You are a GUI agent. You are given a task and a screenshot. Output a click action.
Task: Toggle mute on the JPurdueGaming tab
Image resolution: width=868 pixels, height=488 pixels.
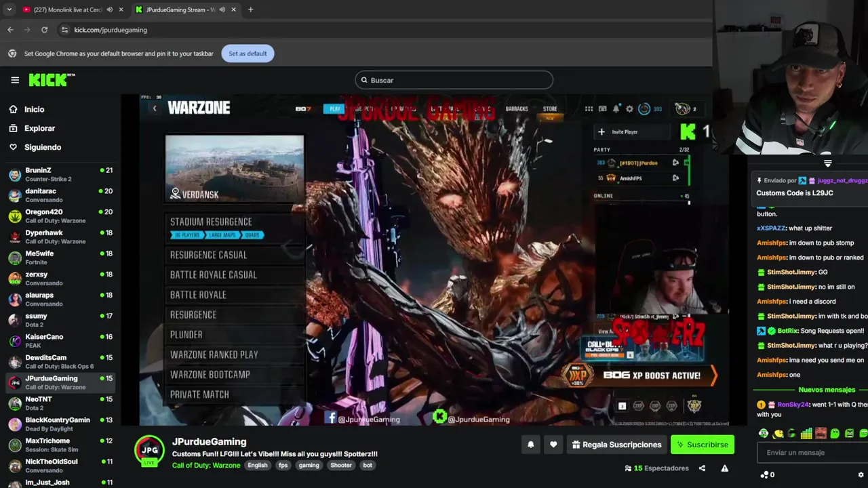tap(222, 9)
